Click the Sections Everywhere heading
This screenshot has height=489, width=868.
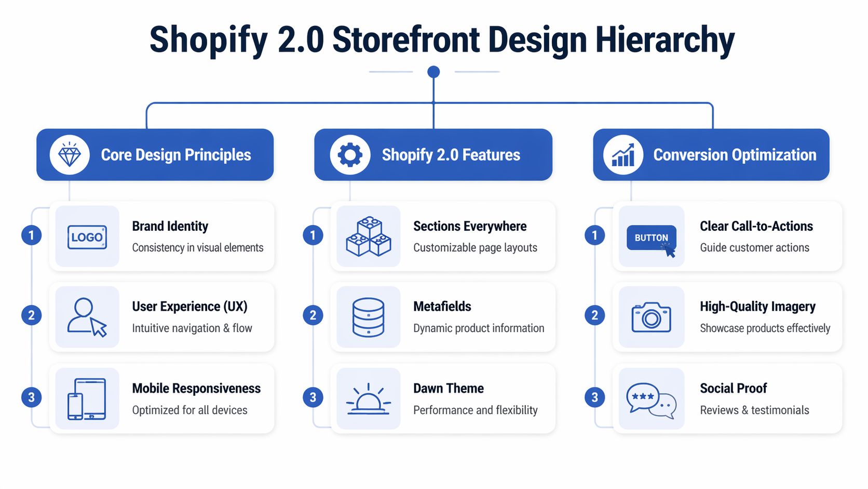tap(470, 226)
